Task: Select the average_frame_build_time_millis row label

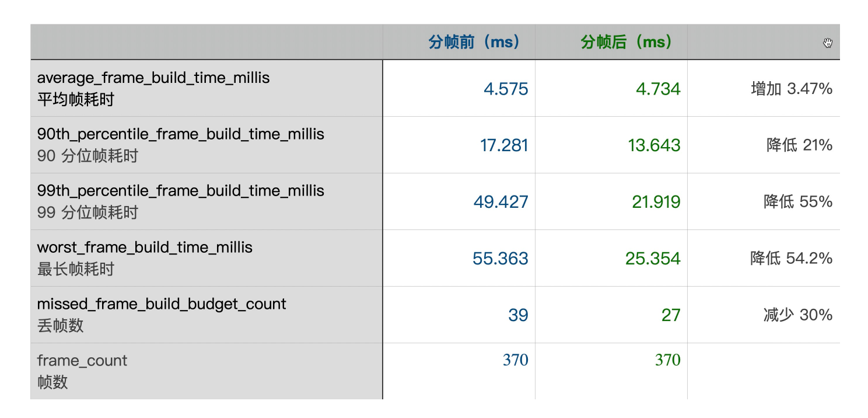Action: [x=153, y=78]
